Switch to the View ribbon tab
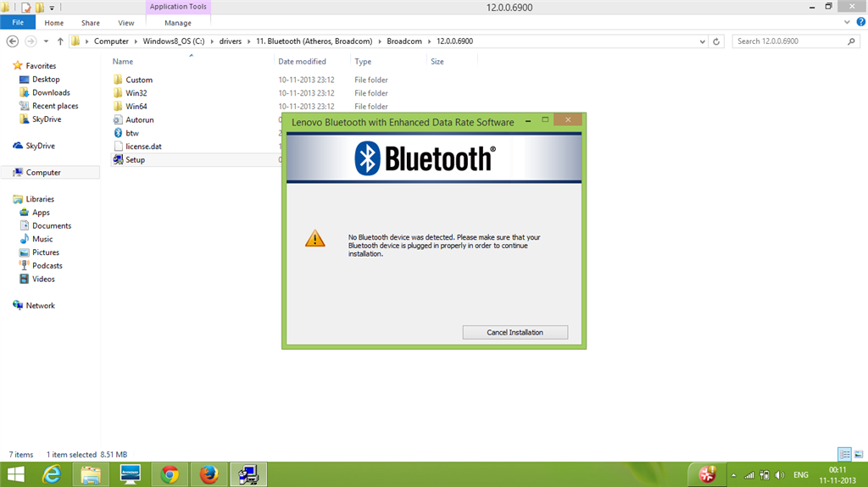This screenshot has height=487, width=868. [125, 23]
